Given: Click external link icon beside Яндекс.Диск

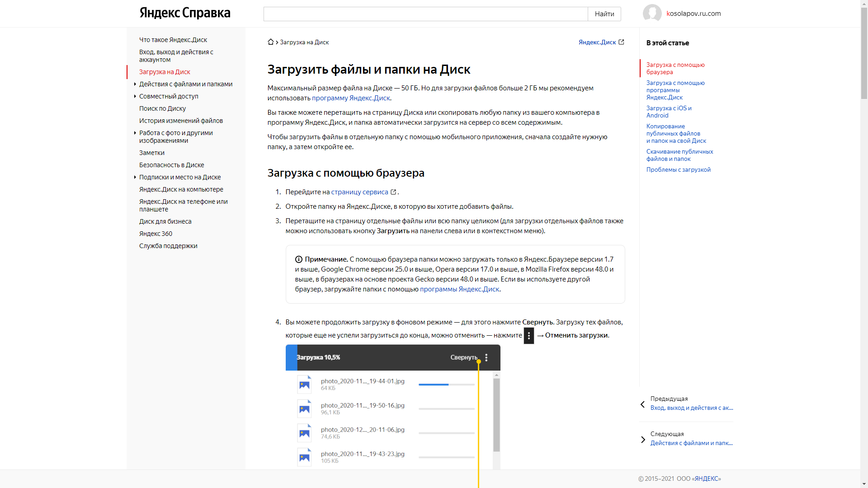Looking at the screenshot, I should [x=621, y=42].
